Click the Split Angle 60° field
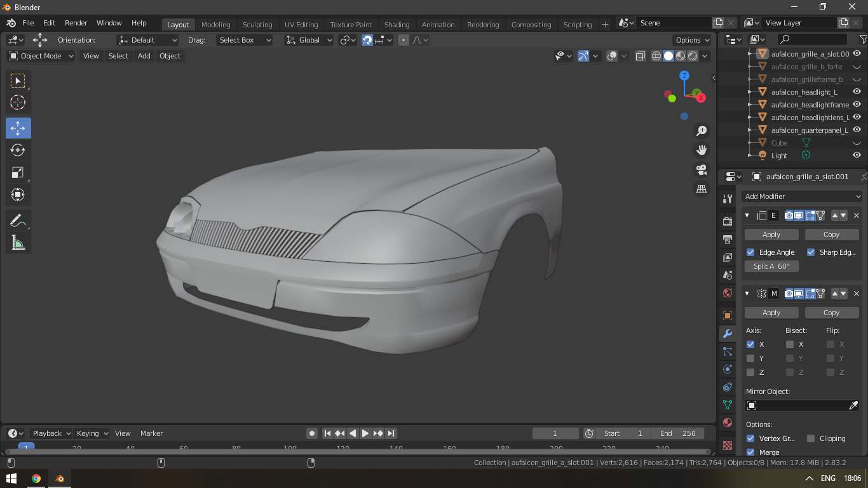This screenshot has height=488, width=868. coord(771,266)
